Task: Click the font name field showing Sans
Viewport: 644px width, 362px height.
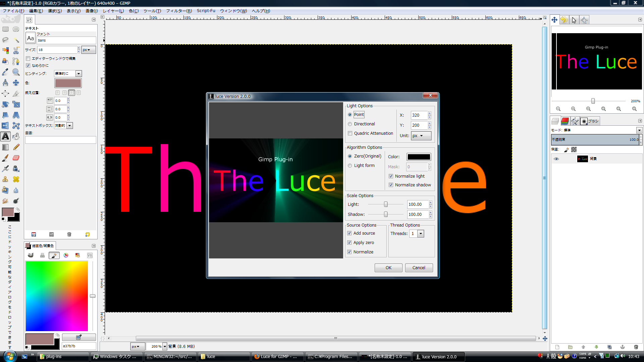Action: pos(66,41)
